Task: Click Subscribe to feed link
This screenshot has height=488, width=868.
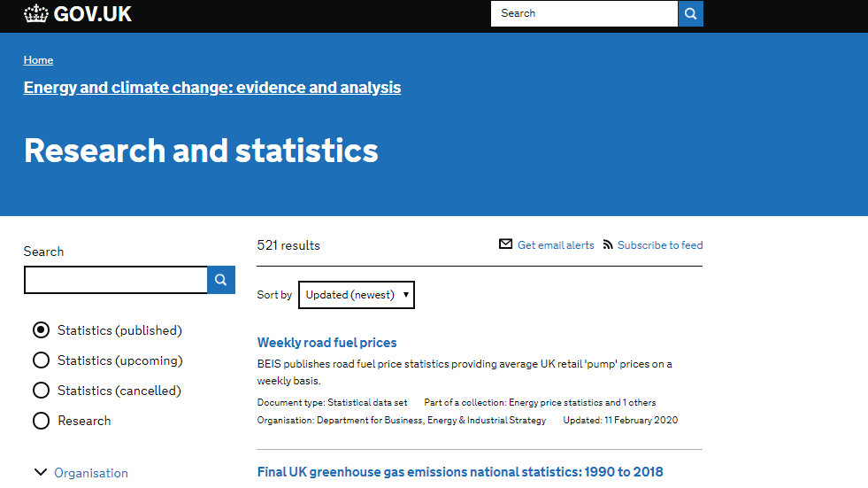Action: click(x=660, y=244)
